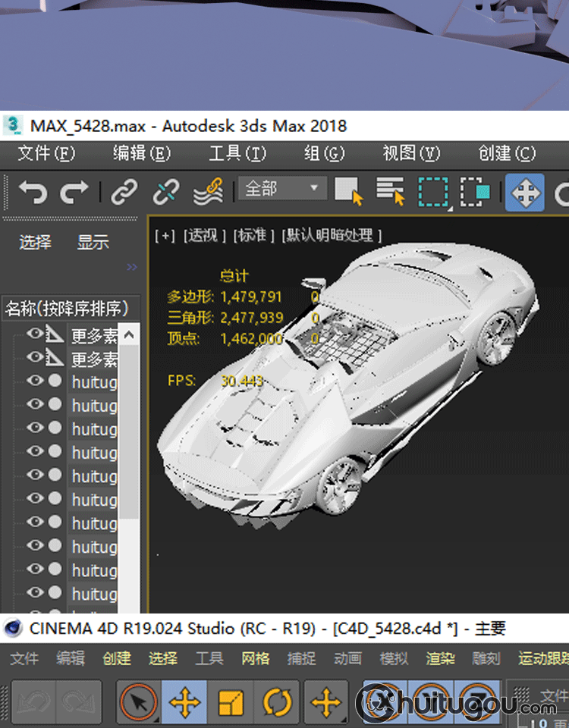Activate Select and Move in 3ds Max

pos(525,192)
